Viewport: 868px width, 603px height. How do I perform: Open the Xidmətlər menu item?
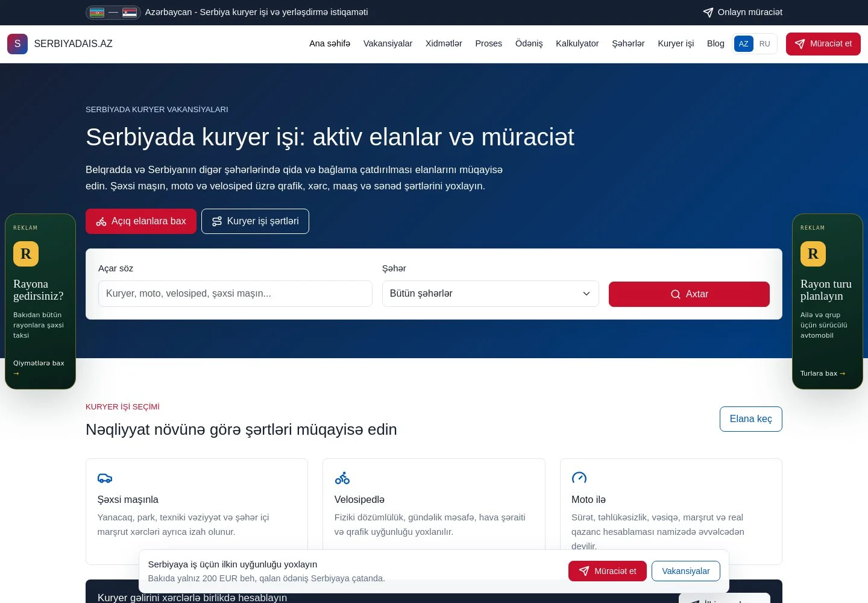(x=444, y=44)
